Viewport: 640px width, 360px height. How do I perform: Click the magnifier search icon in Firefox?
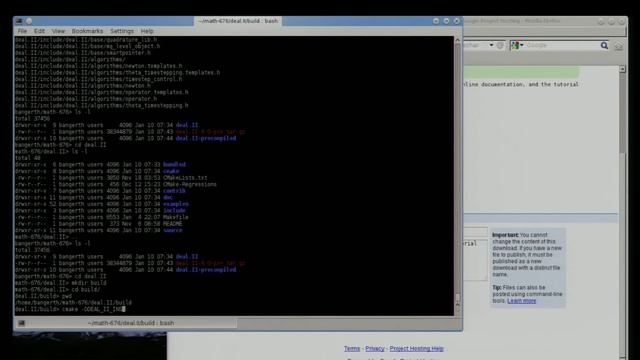click(x=604, y=45)
